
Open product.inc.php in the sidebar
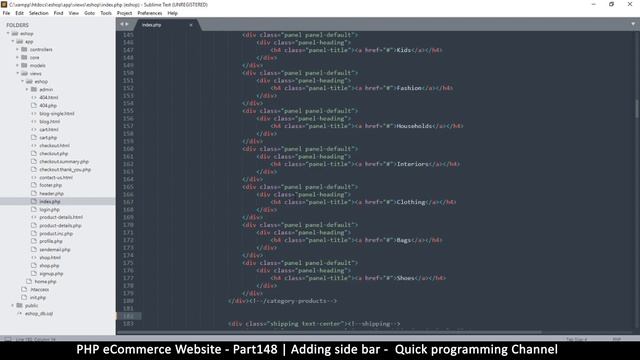pyautogui.click(x=56, y=233)
